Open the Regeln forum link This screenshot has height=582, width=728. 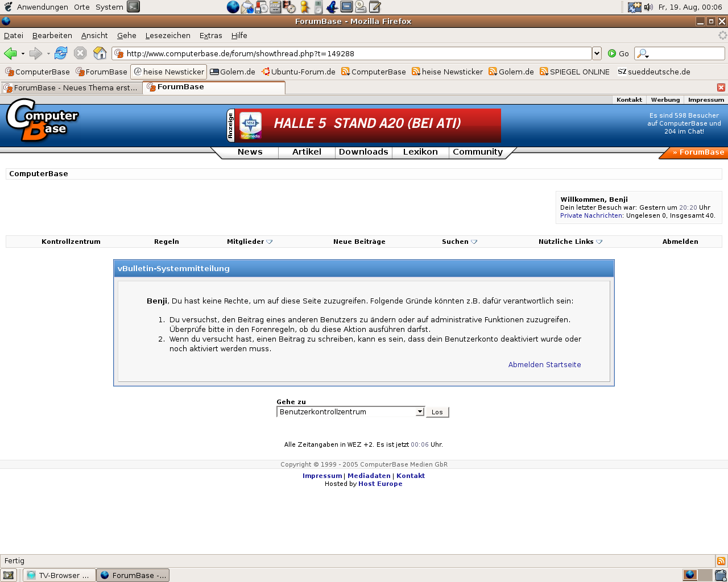(167, 242)
